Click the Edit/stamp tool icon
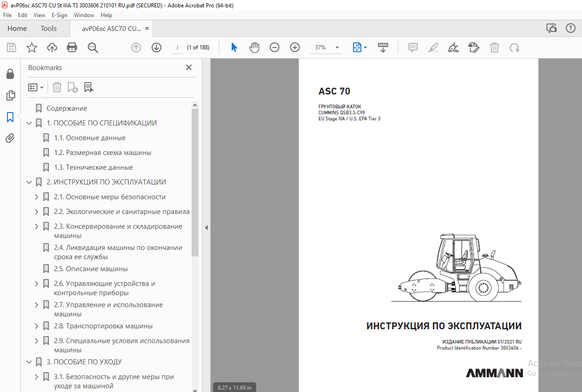This screenshot has height=392, width=582. [x=474, y=48]
